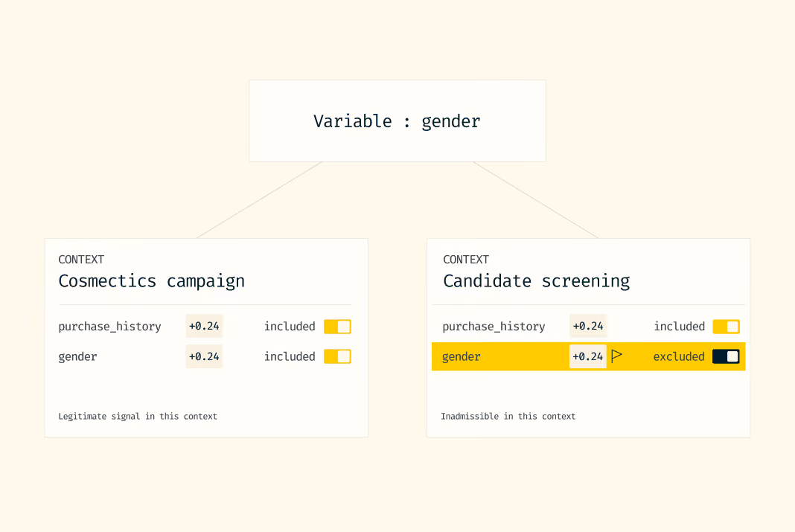Click highlighted gender +0.24 value badge
795x532 pixels.
coord(588,356)
